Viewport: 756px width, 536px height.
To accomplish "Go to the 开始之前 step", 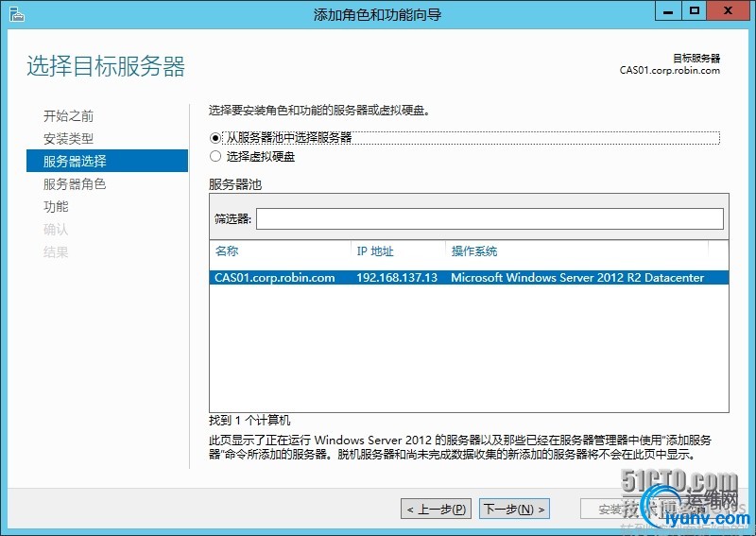I will coord(68,115).
